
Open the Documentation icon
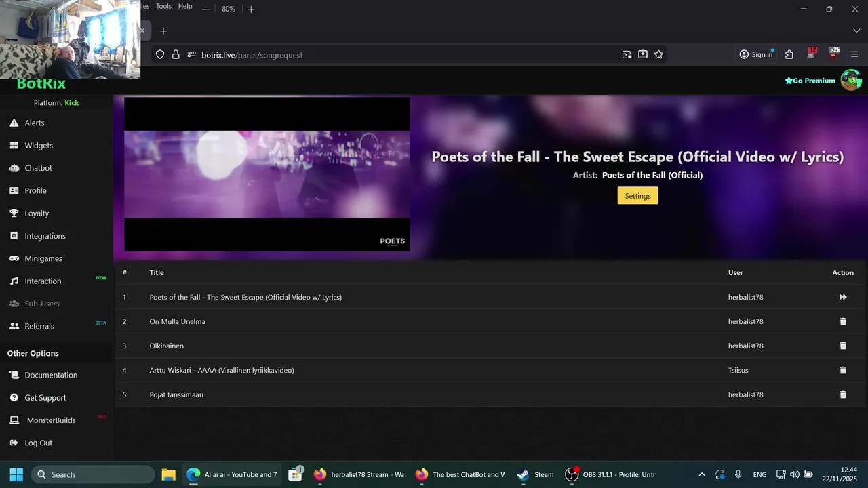(x=14, y=375)
